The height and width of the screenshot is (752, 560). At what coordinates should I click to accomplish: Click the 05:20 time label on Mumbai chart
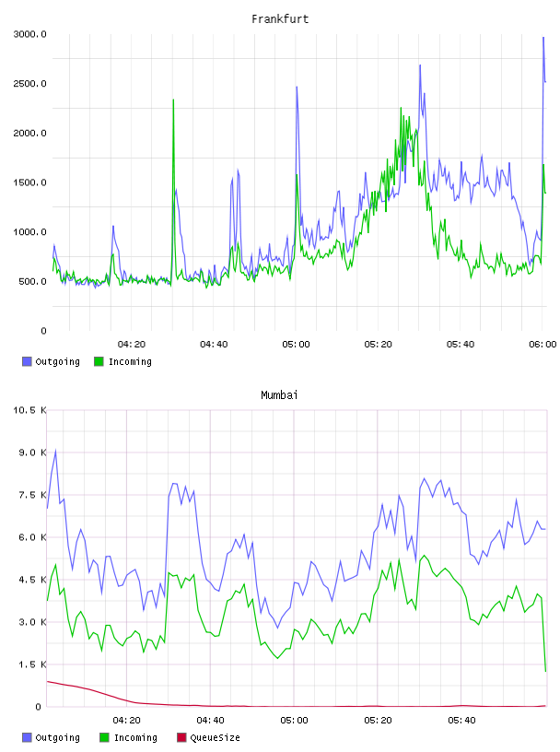point(378,721)
